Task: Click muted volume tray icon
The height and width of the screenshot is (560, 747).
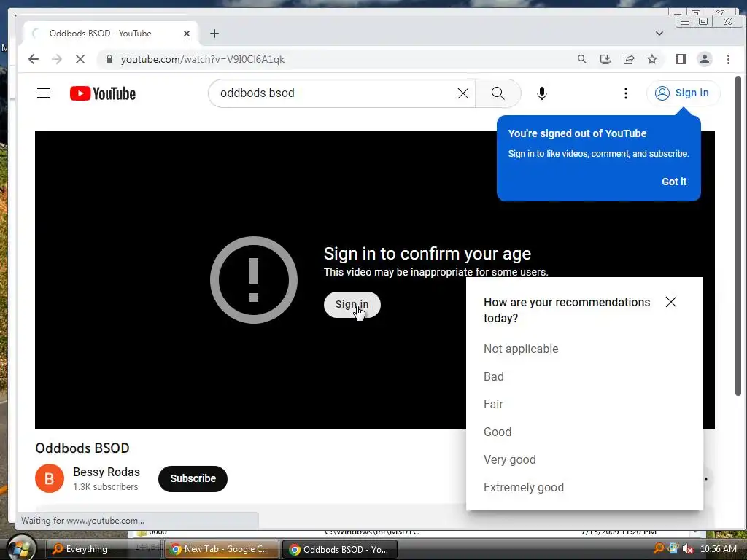Action: [x=687, y=549]
